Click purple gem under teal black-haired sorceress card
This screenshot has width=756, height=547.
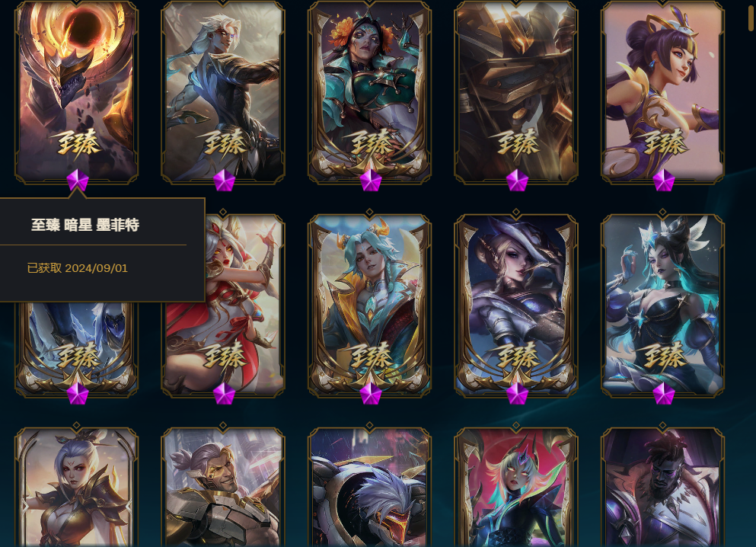(x=664, y=394)
